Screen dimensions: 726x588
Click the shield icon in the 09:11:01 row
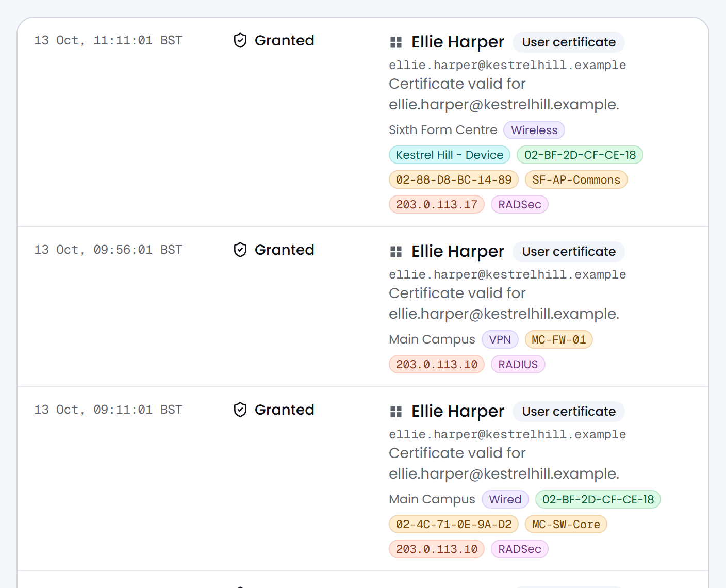[240, 410]
